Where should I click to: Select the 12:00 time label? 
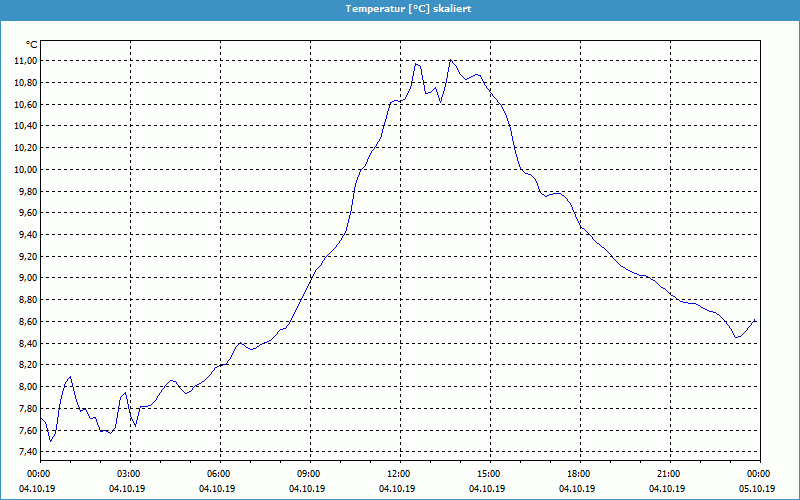tap(399, 474)
